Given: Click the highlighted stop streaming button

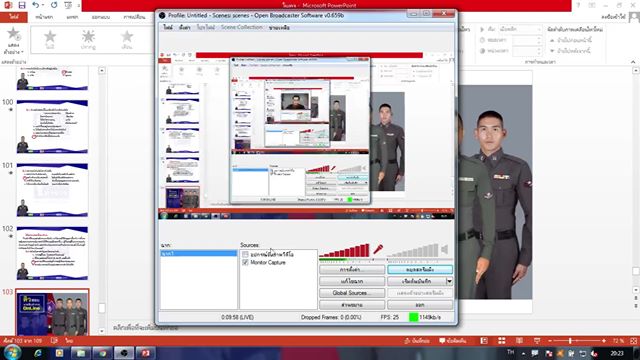Looking at the screenshot, I should tap(420, 269).
